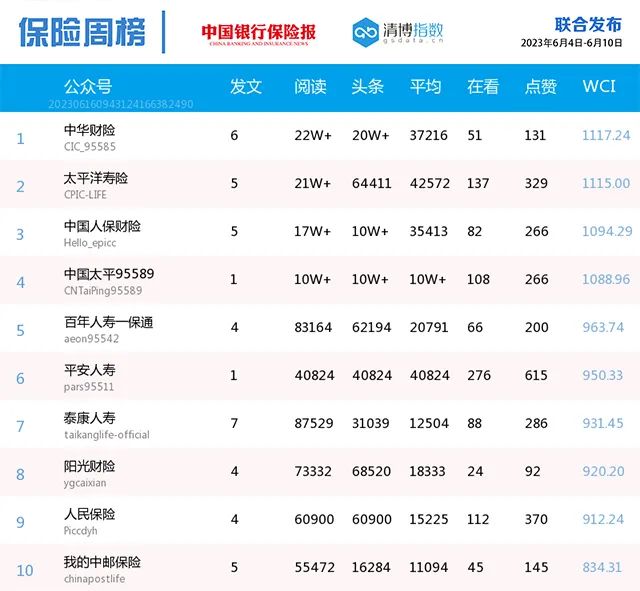640x591 pixels.
Task: Click WCI value 963.74
Action: pyautogui.click(x=603, y=327)
